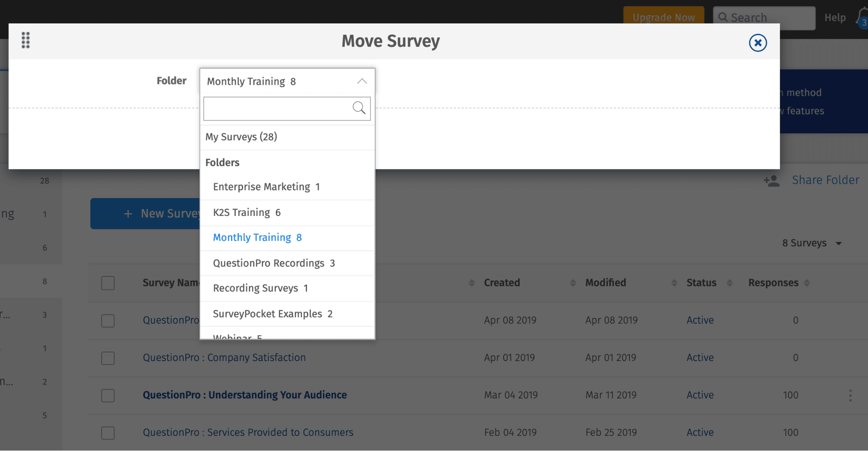Viewport: 868px width, 451px height.
Task: Sort by Created column arrows
Action: [573, 283]
